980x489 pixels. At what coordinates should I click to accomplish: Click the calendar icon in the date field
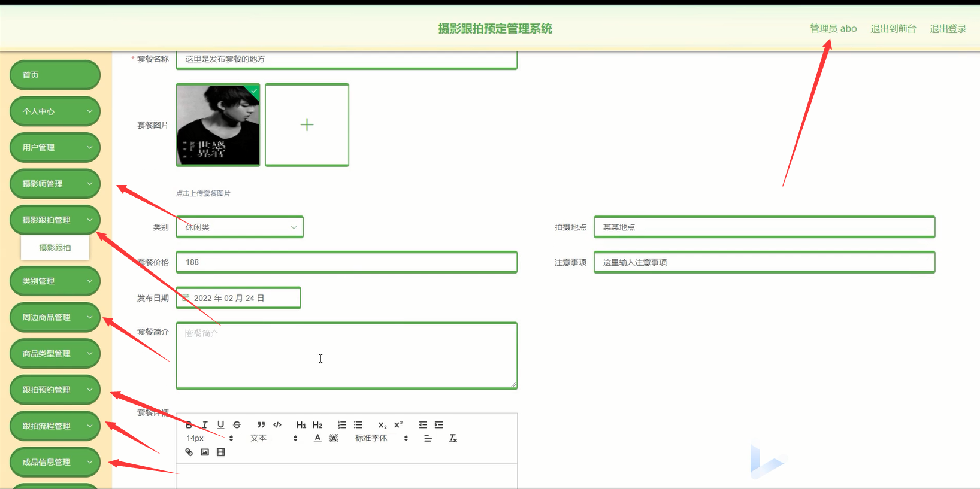(186, 298)
